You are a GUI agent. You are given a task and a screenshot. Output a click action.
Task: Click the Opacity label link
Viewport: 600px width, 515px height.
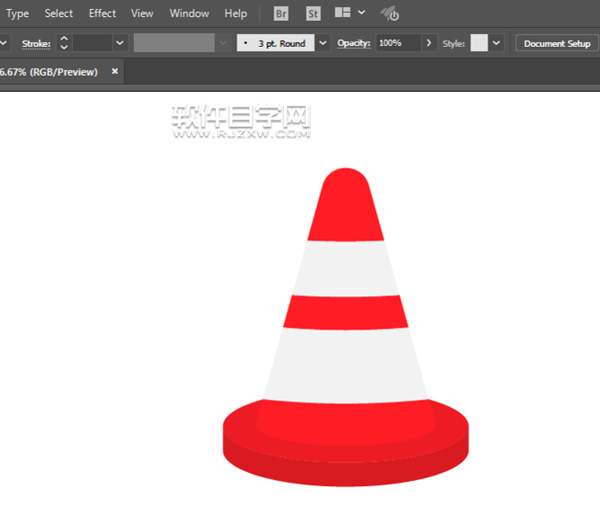pos(353,43)
